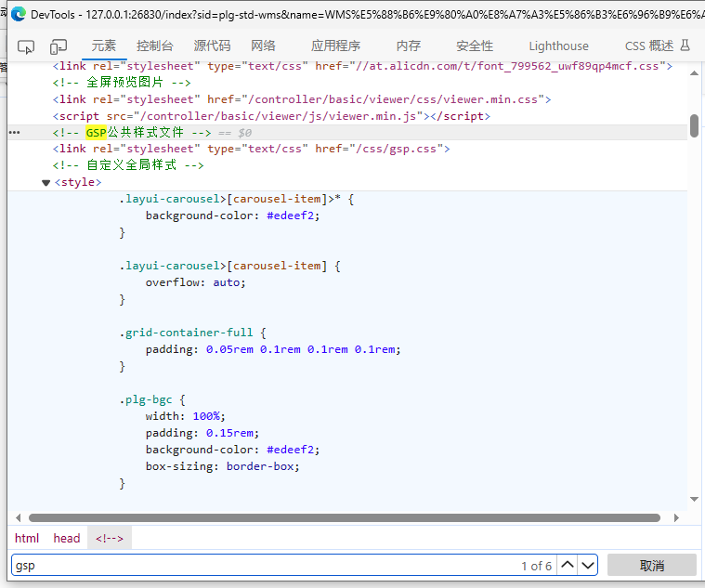
Task: Click the .plg-bgc selector text
Action: 146,399
